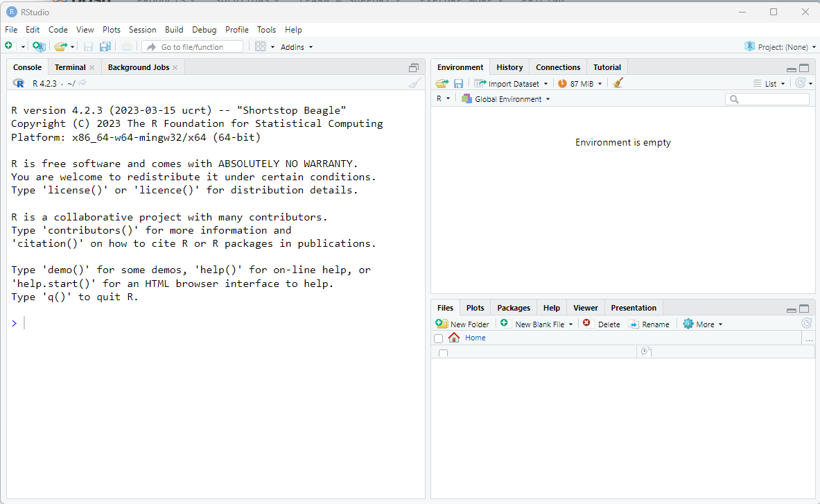Close the Terminal tab
Screen dimensions: 820x504
[92, 67]
